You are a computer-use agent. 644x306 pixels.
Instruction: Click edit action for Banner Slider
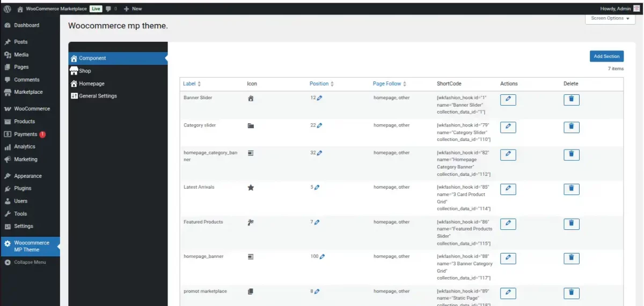(x=508, y=100)
